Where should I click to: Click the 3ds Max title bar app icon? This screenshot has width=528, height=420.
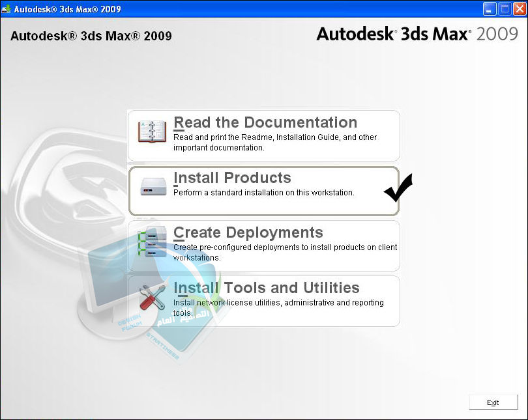[x=6, y=9]
